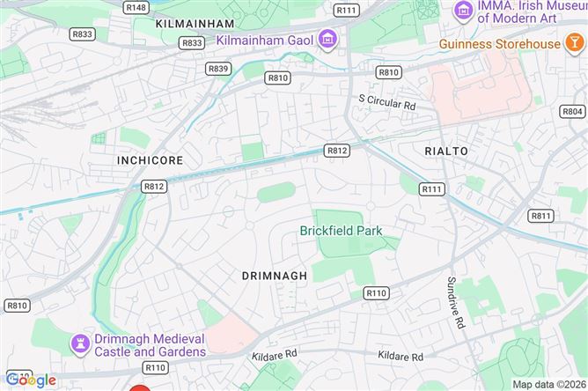Click the Kilmainham Gaol museum pin icon
This screenshot has height=391, width=588.
point(327,40)
